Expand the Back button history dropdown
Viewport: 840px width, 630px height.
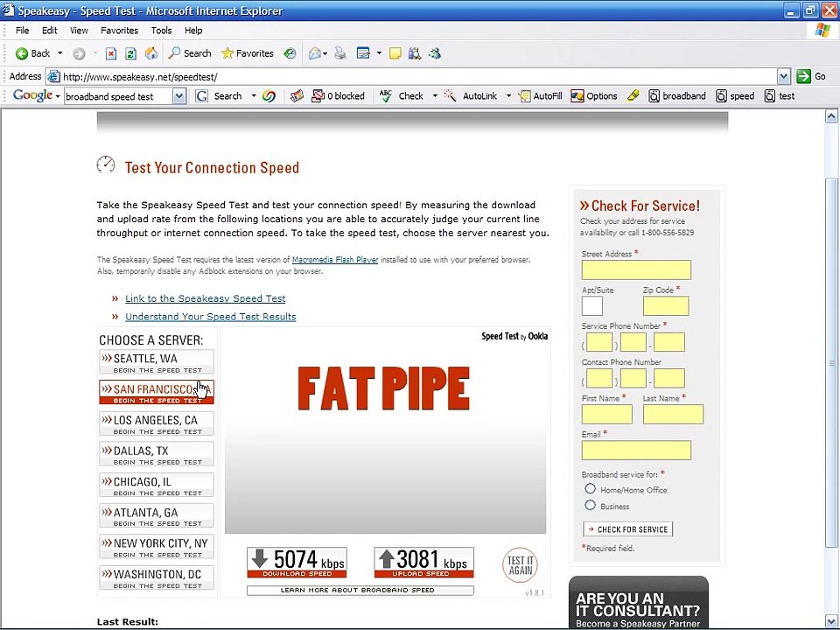point(60,53)
